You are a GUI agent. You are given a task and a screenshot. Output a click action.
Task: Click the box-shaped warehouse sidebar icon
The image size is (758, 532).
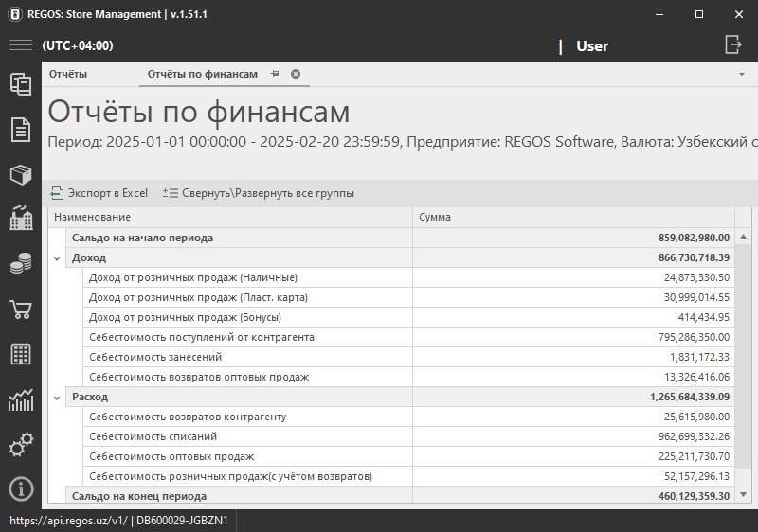[x=21, y=174]
